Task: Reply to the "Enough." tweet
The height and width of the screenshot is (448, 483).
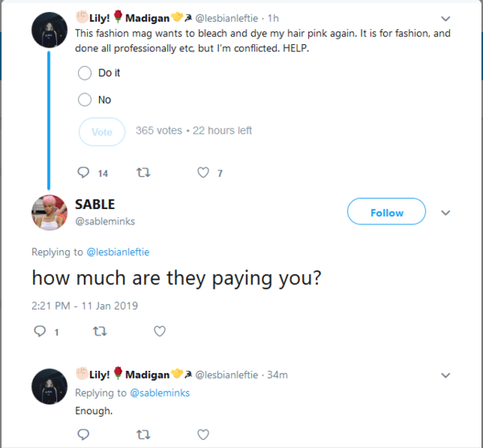Action: [84, 434]
